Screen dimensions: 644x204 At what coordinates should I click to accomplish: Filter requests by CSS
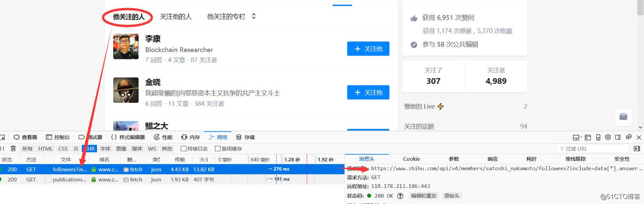coord(63,149)
